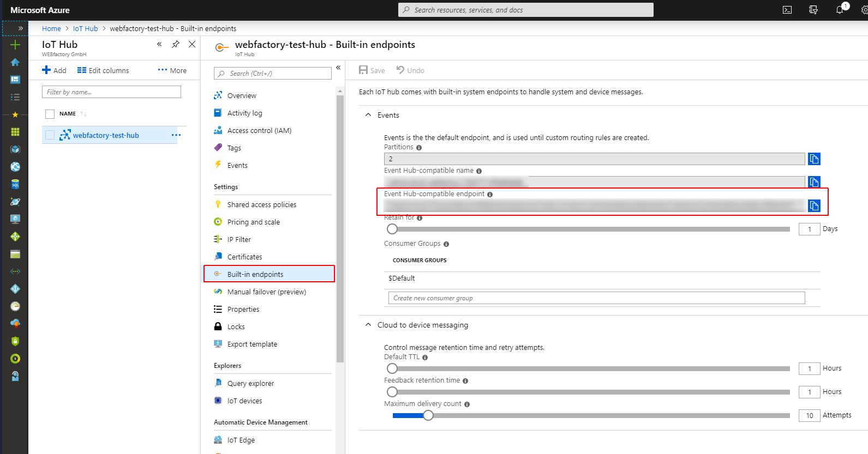Open the directory and subscription filter
This screenshot has width=868, height=454.
pos(813,10)
